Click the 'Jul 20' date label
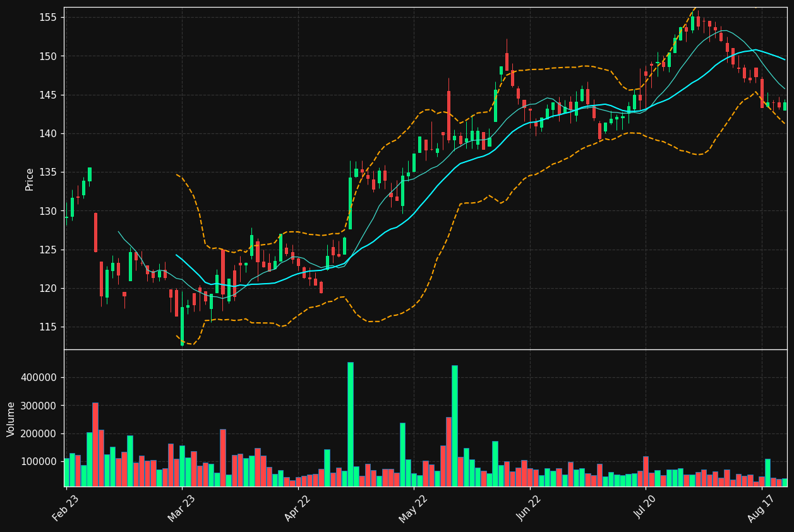Viewport: 794px width, 532px height. [x=646, y=507]
